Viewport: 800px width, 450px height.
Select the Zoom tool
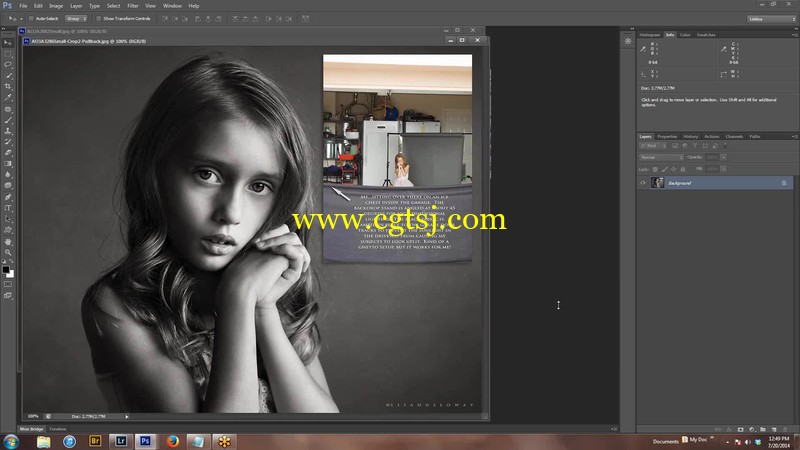coord(8,253)
